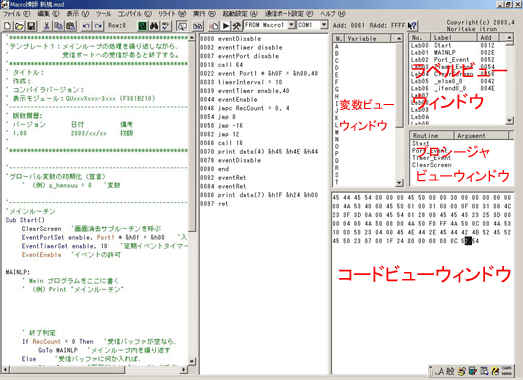Open an existing file via folder icon

point(19,26)
